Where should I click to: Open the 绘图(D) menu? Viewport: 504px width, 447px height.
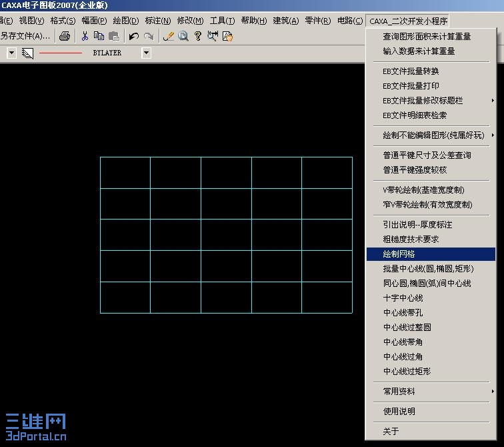(x=126, y=21)
